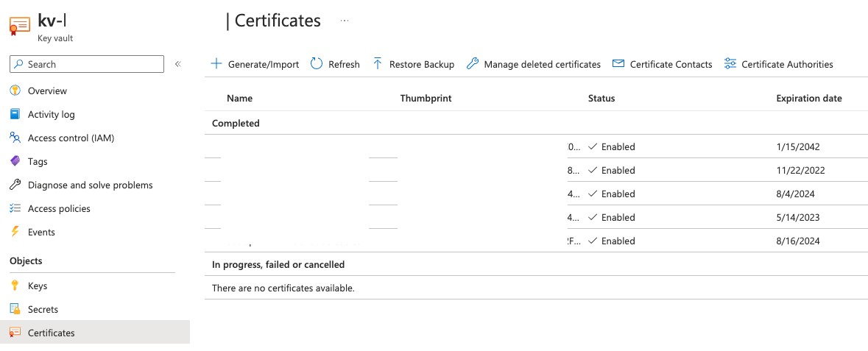Click the 'Key vault' subtitle text
The height and width of the screenshot is (351, 868).
54,39
